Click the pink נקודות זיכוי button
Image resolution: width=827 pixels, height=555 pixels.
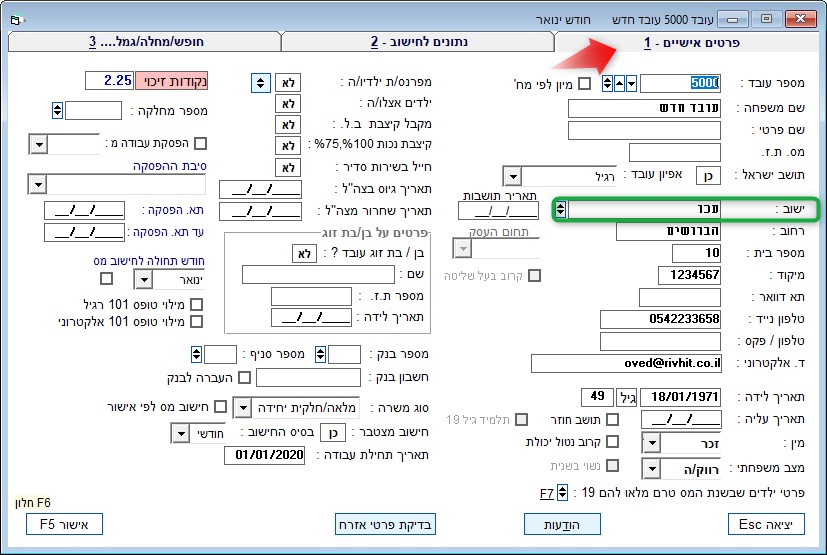click(171, 81)
